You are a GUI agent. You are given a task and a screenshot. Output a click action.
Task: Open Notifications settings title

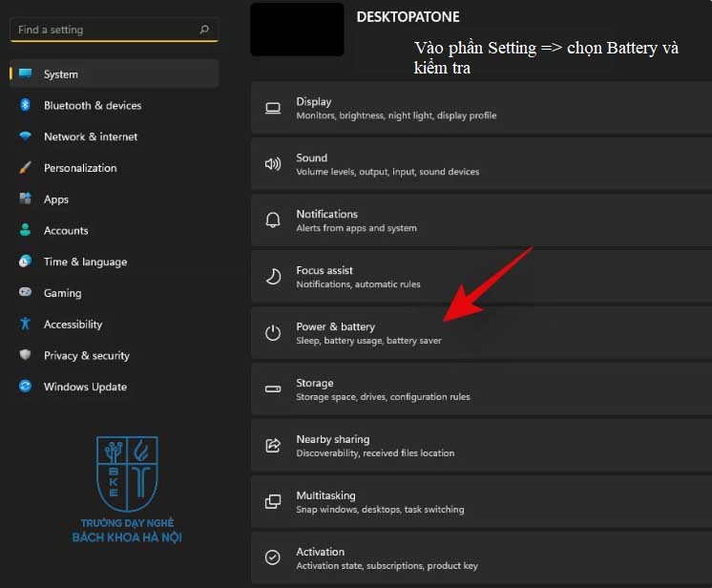[327, 214]
